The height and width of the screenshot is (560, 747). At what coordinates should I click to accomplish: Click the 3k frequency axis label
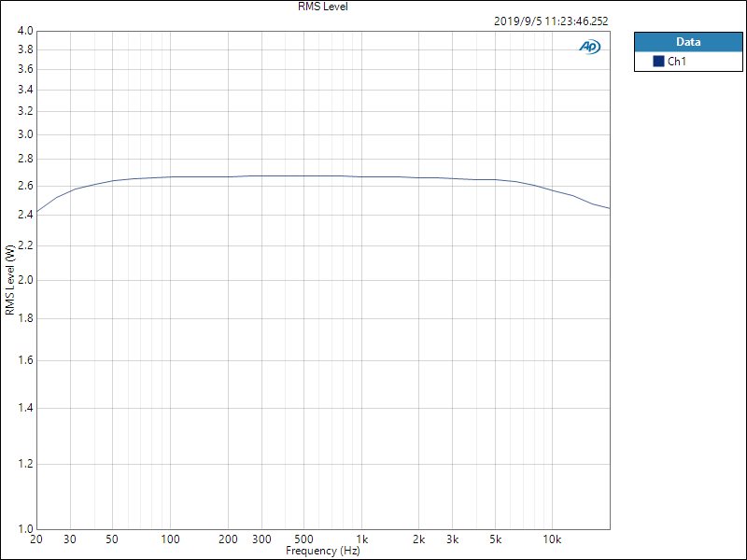[x=453, y=539]
